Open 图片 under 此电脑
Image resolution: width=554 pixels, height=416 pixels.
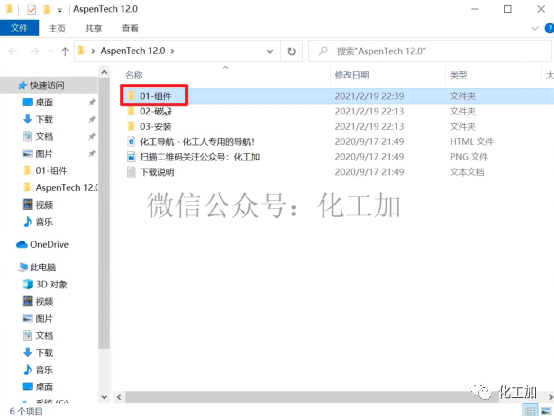point(44,318)
